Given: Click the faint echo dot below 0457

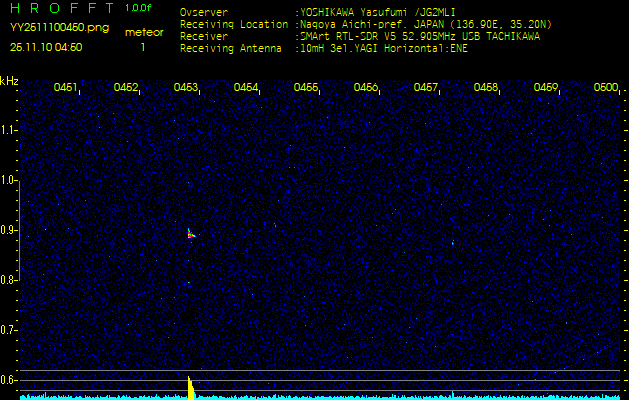Looking at the screenshot, I should pos(452,242).
